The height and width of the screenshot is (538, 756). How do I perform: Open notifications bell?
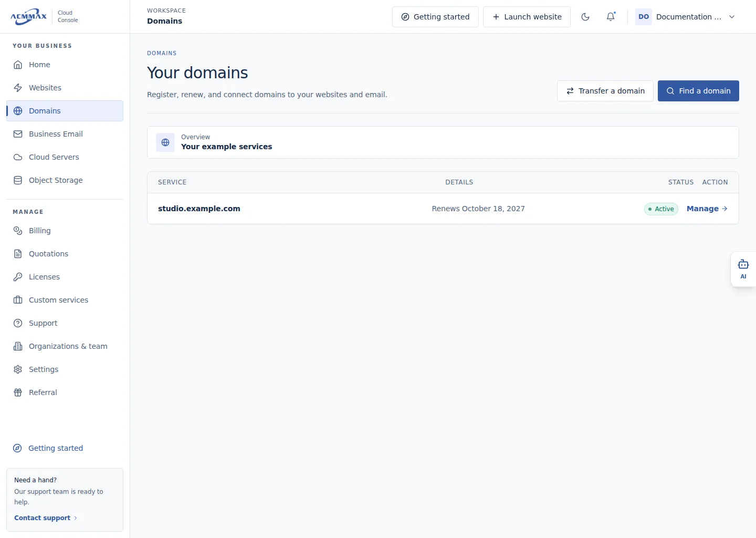click(611, 17)
